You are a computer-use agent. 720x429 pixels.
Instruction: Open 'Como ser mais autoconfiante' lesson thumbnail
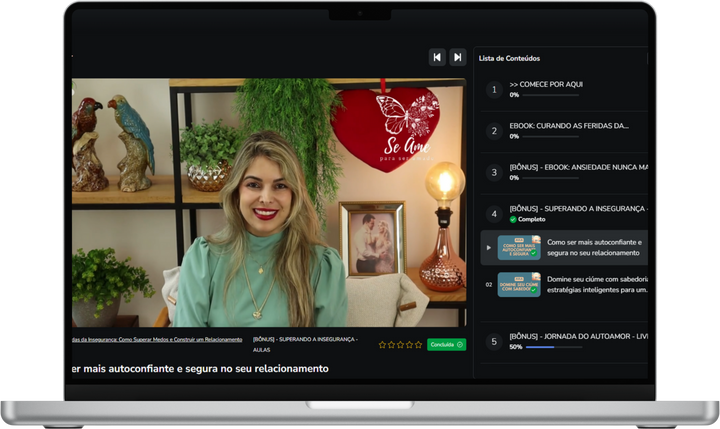[519, 247]
